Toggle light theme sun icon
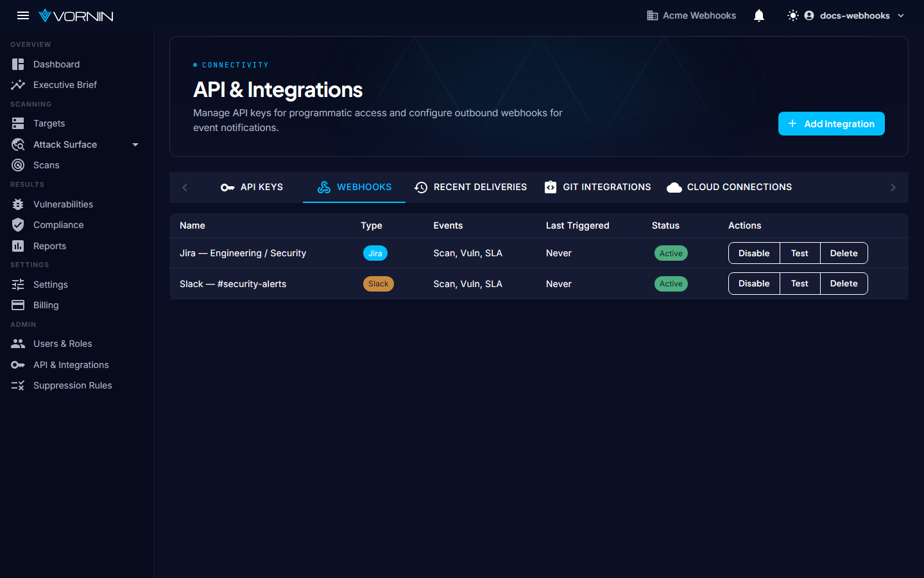 [793, 15]
